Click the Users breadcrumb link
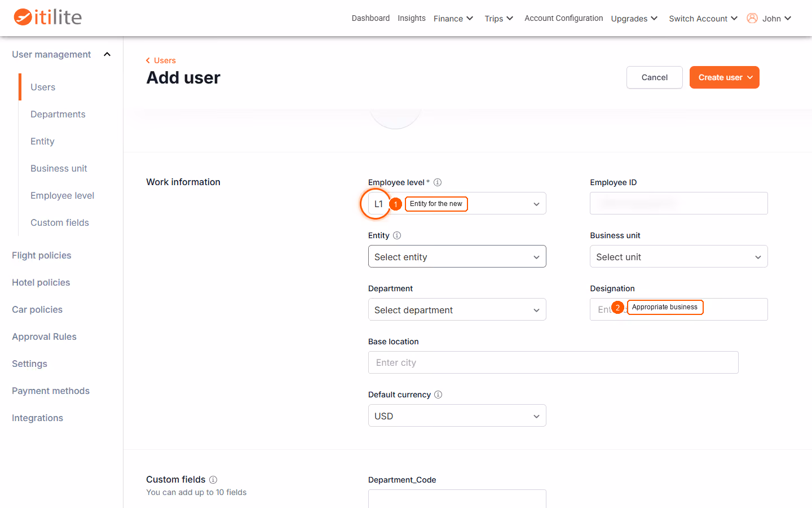The width and height of the screenshot is (812, 508). click(165, 60)
